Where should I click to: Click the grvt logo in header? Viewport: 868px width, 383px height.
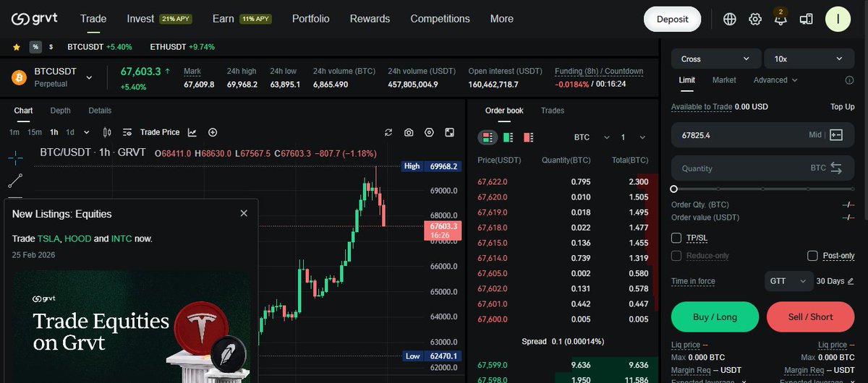[x=35, y=19]
